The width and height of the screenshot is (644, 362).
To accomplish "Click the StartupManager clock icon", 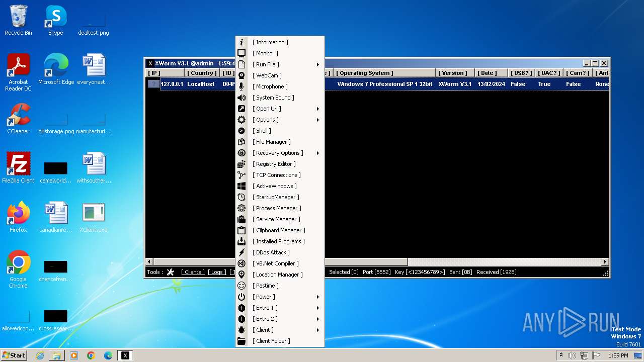I will [242, 197].
